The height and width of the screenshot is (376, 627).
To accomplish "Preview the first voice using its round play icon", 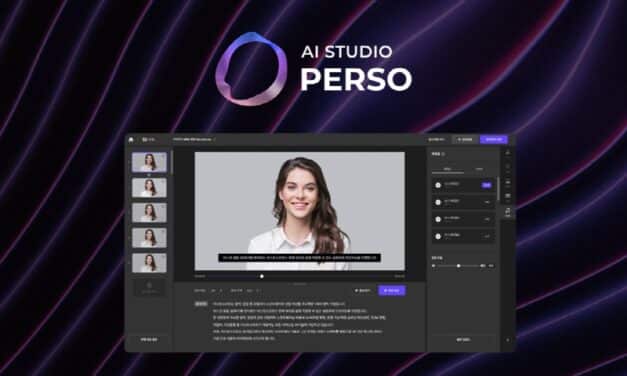I will pos(438,185).
